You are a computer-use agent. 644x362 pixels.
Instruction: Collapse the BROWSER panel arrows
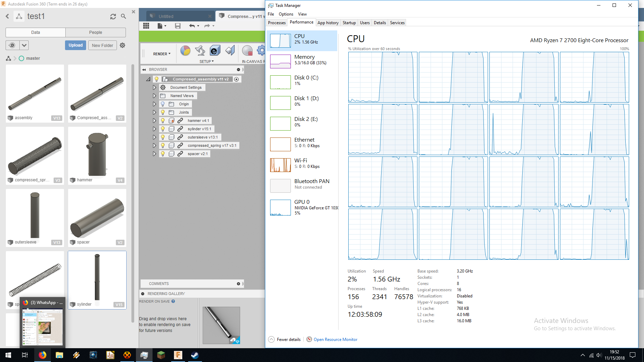point(144,69)
